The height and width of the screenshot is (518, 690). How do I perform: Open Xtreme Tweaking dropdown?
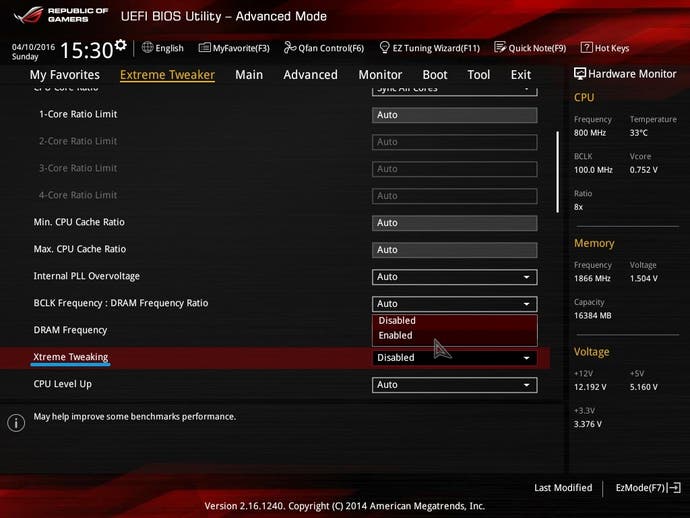(x=455, y=358)
